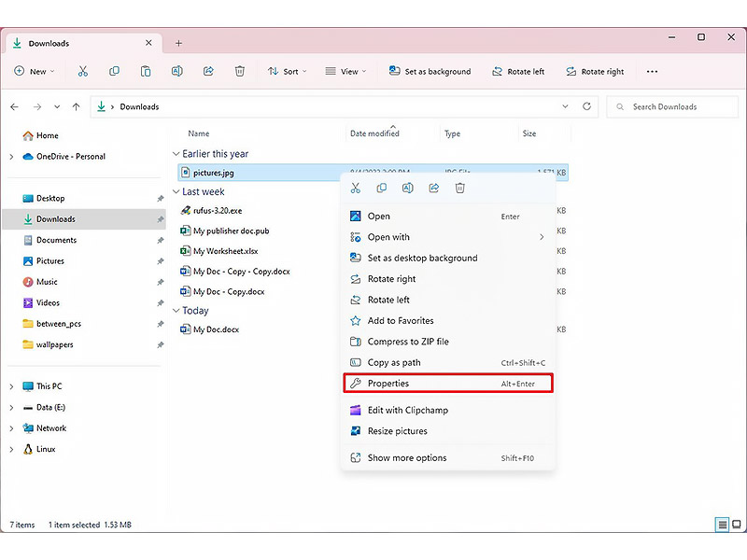Unpin Desktop using its pin icon

161,199
